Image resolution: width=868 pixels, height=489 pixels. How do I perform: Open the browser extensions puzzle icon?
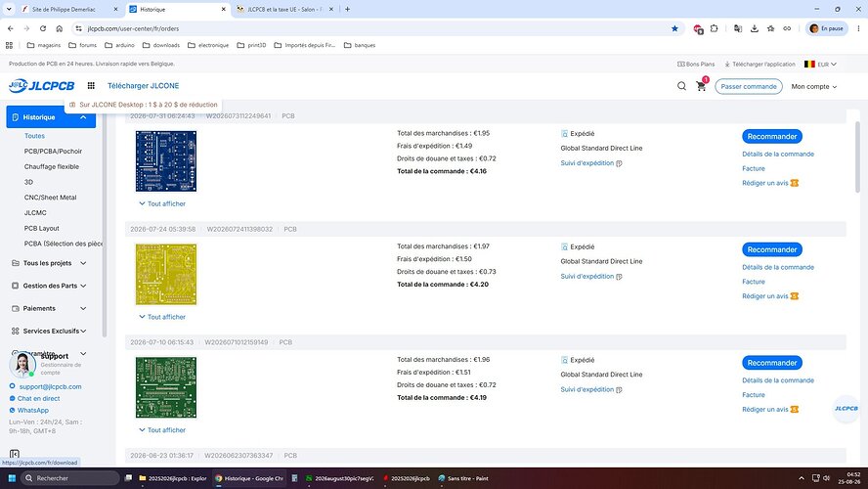point(715,28)
